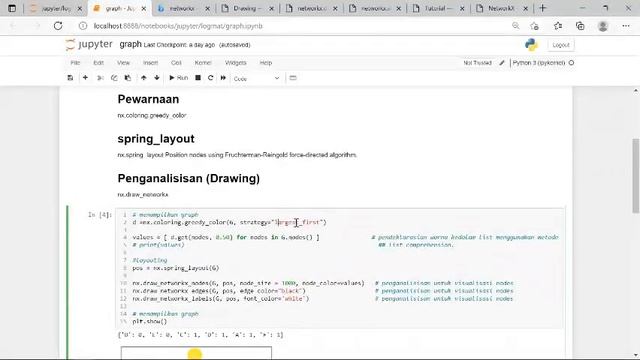Open the Cell menu

point(176,63)
